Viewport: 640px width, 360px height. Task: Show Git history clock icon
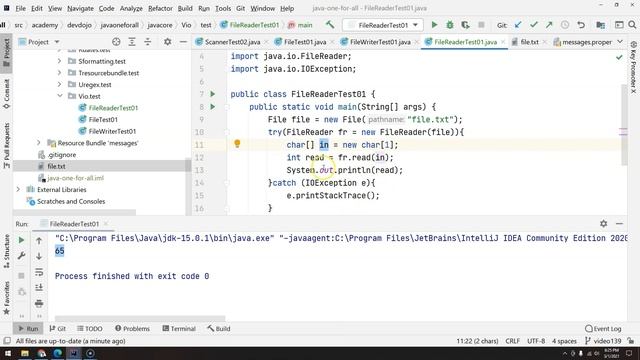pos(565,25)
